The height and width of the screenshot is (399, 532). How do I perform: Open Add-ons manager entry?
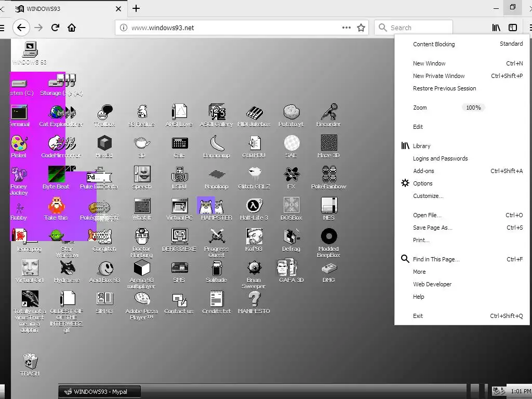(462, 171)
